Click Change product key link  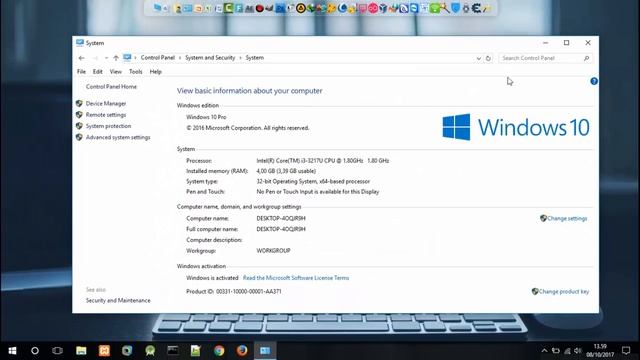[564, 291]
